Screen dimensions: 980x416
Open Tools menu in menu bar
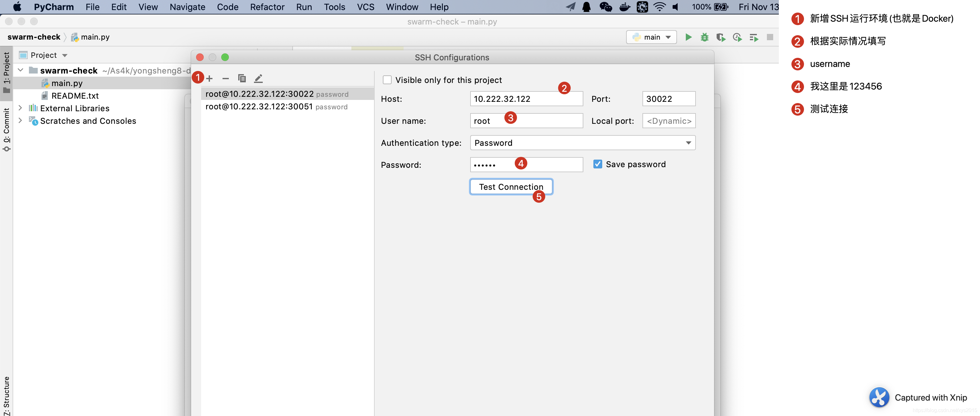(334, 8)
